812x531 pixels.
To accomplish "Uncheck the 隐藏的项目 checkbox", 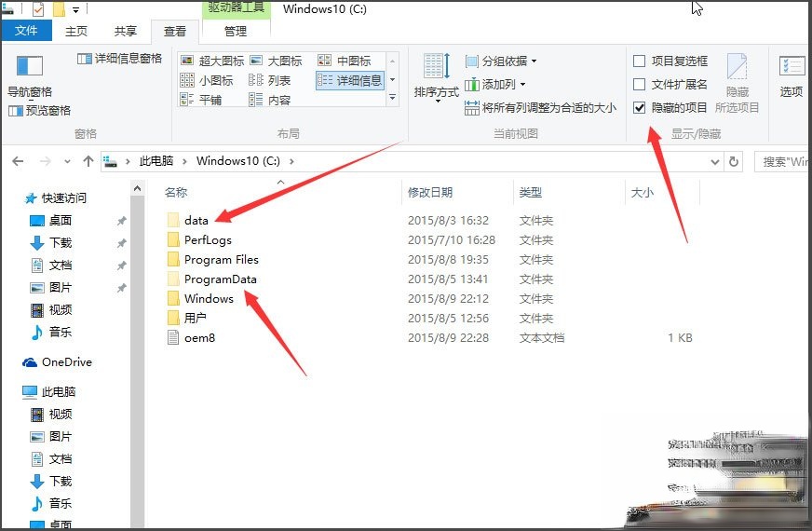I will (x=640, y=107).
